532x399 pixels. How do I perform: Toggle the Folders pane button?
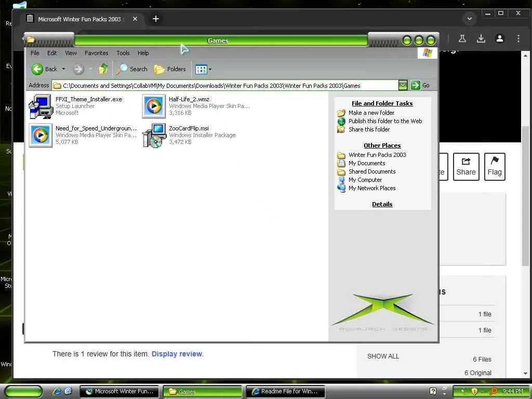pyautogui.click(x=170, y=69)
